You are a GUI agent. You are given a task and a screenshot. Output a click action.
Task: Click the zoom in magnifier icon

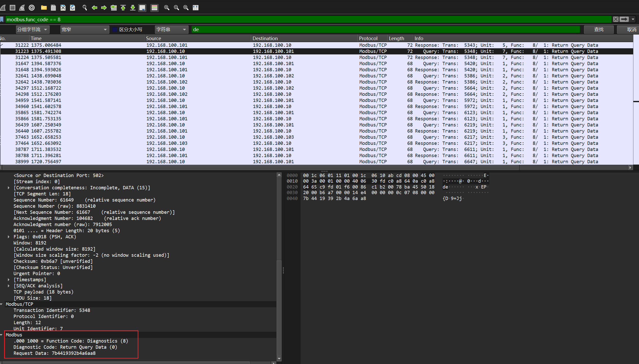(x=167, y=8)
